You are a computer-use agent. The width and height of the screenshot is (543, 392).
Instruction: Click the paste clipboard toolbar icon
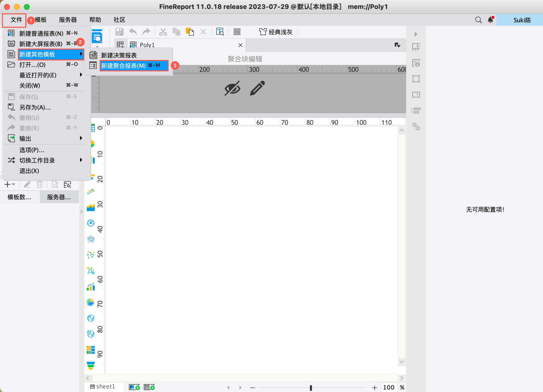pos(190,32)
